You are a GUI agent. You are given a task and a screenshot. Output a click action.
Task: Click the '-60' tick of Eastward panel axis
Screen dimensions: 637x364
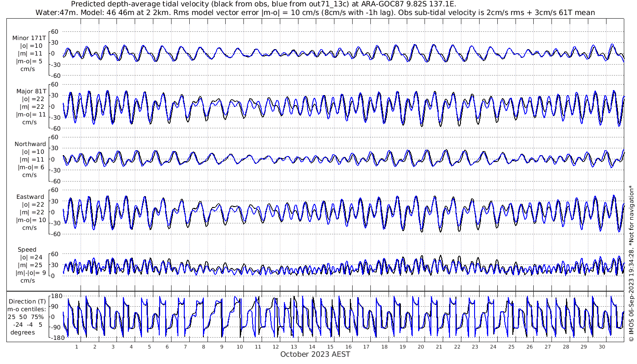tap(56, 234)
